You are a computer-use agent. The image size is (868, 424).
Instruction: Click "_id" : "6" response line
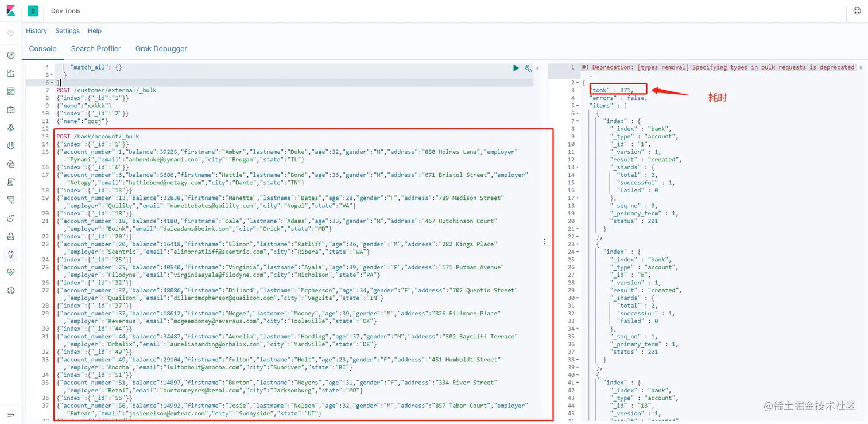pyautogui.click(x=631, y=275)
